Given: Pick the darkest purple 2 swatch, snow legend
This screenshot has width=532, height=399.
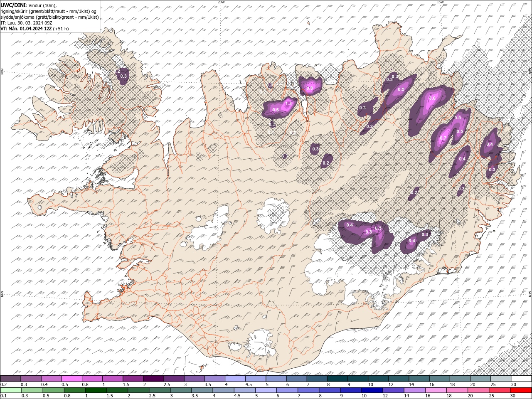Looking at the screenshot, I should [153, 379].
